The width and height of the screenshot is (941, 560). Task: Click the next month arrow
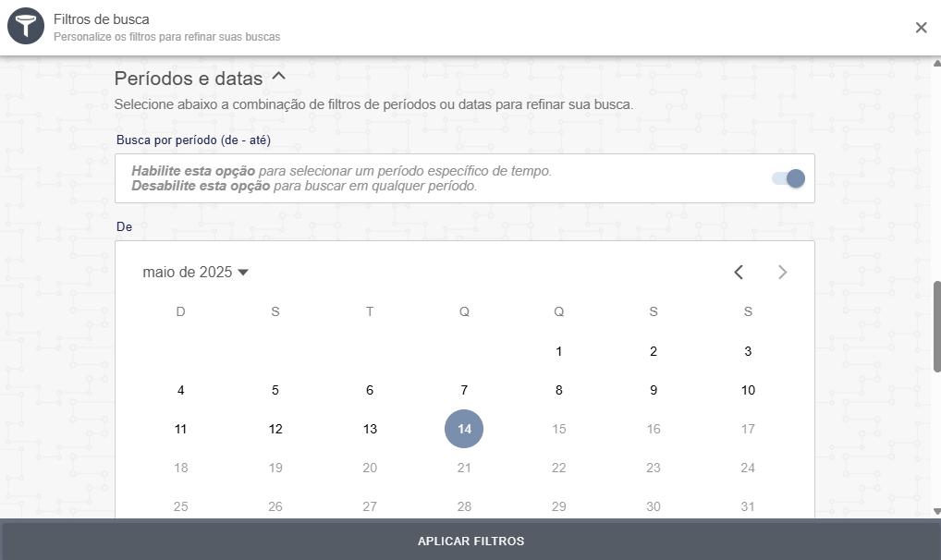(782, 272)
